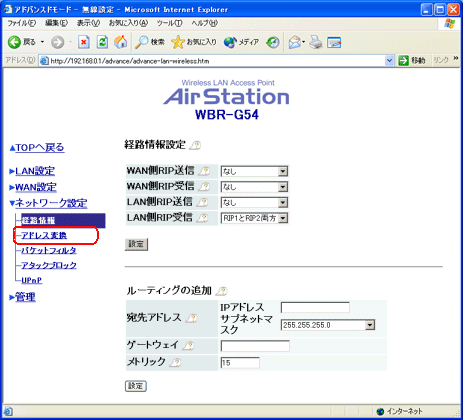The width and height of the screenshot is (463, 420).
Task: Click the Go (移動) arrow button
Action: 403,61
